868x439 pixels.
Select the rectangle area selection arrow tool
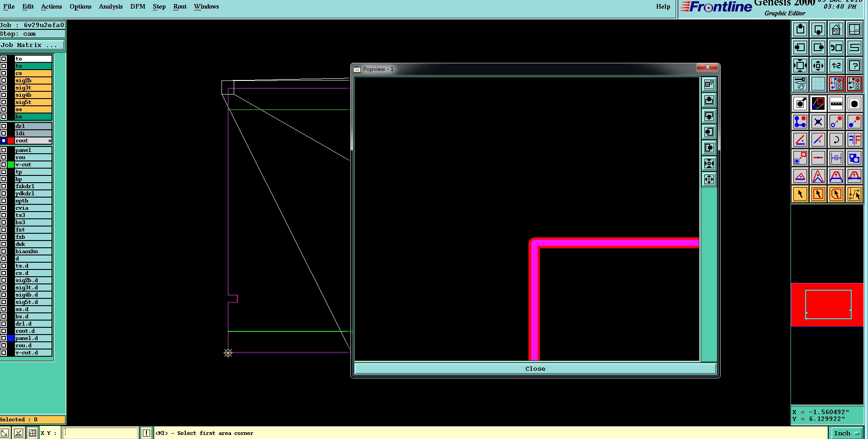[818, 194]
